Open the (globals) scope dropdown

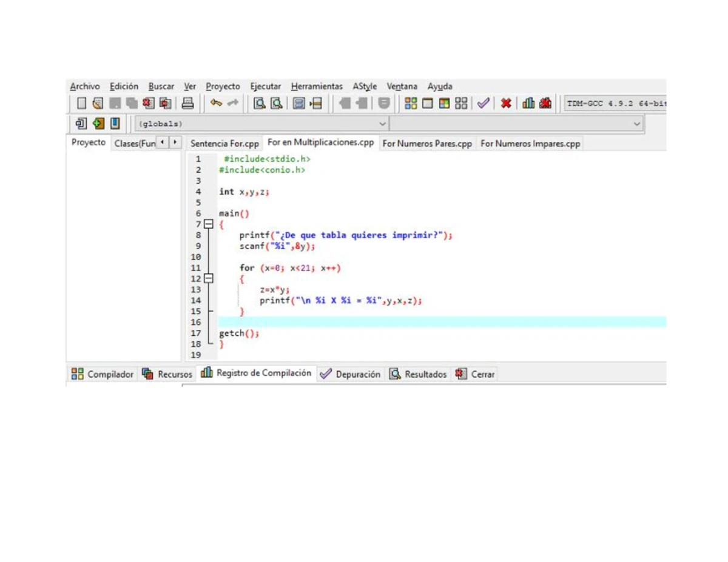tap(261, 124)
